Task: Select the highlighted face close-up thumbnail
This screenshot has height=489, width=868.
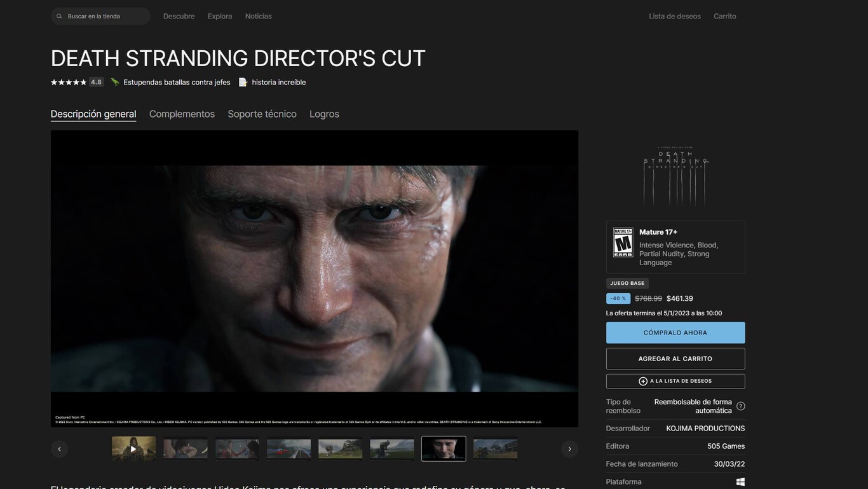Action: [x=444, y=448]
